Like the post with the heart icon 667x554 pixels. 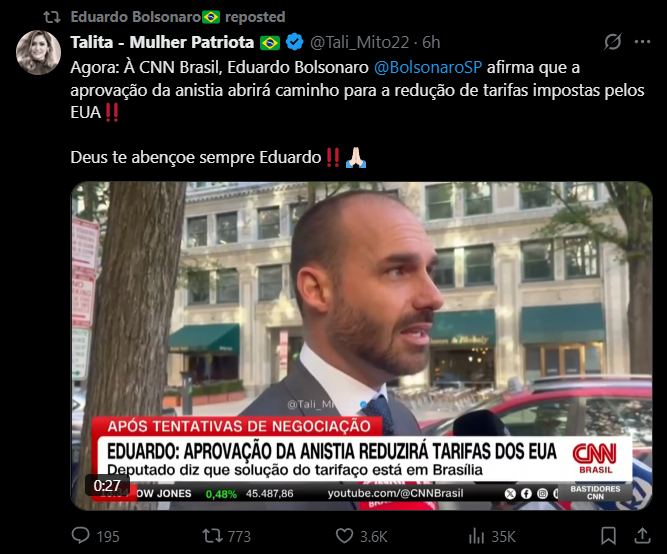coord(344,536)
